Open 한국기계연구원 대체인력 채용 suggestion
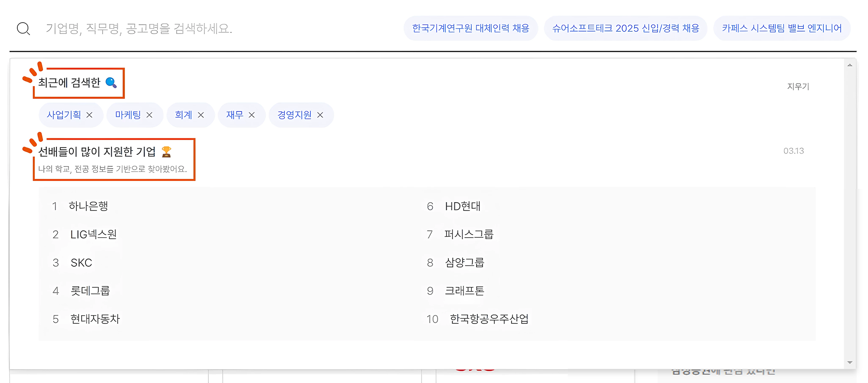Image resolution: width=868 pixels, height=383 pixels. pos(471,28)
